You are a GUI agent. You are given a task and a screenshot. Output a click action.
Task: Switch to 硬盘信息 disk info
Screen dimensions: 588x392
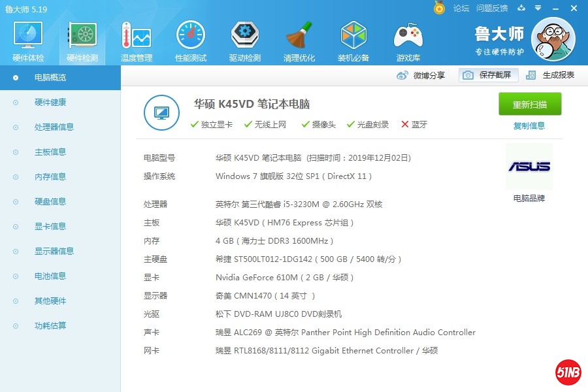pos(50,202)
